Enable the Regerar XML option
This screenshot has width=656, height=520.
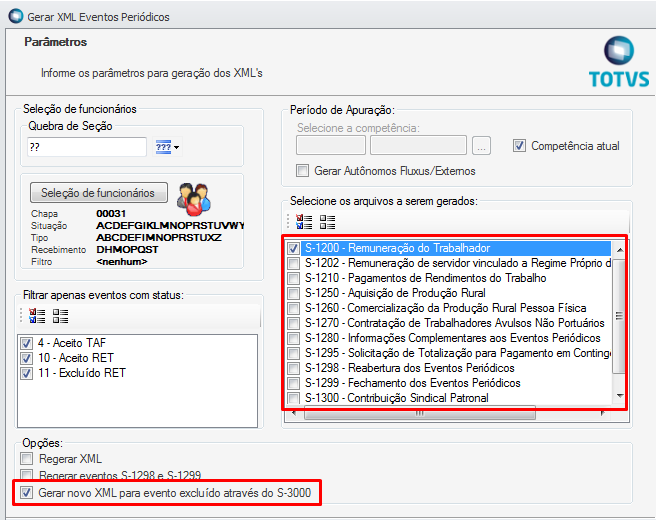tap(27, 459)
